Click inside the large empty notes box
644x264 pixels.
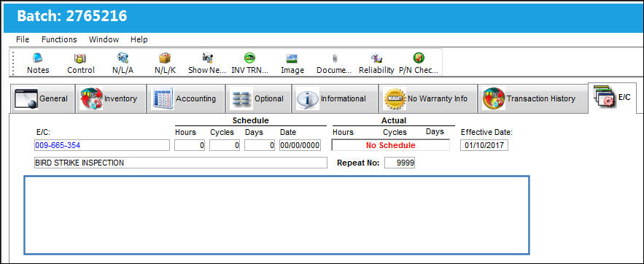(276, 215)
